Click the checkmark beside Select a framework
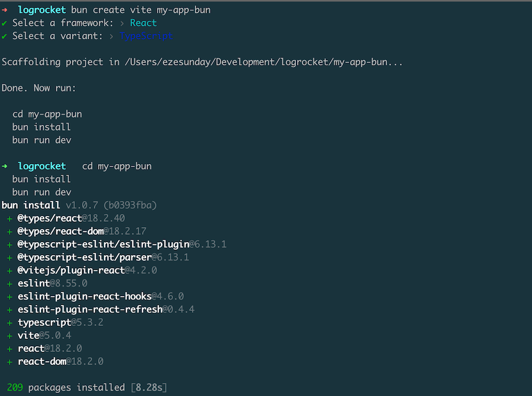 [4, 23]
